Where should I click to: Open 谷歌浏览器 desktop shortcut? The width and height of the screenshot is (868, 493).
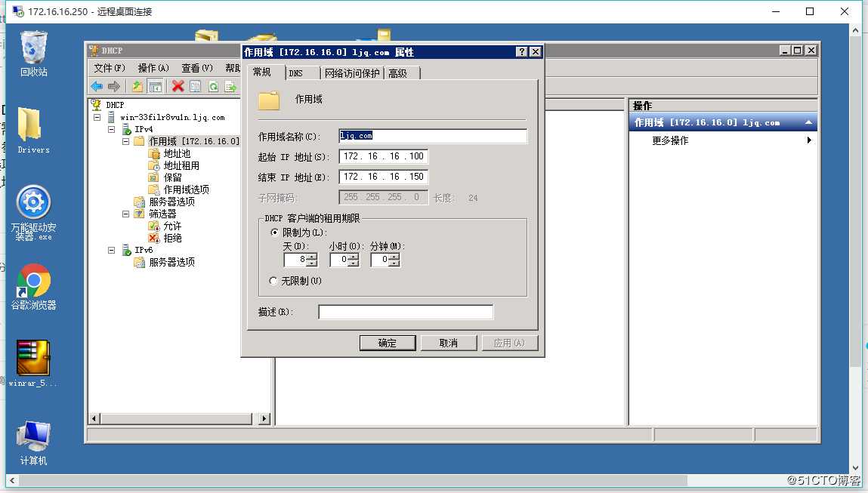pyautogui.click(x=33, y=287)
